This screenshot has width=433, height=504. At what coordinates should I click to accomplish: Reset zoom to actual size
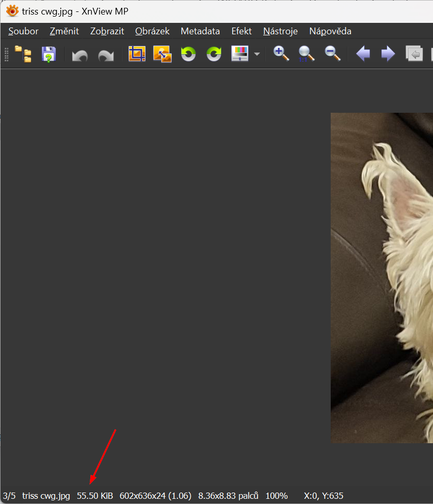tap(306, 54)
